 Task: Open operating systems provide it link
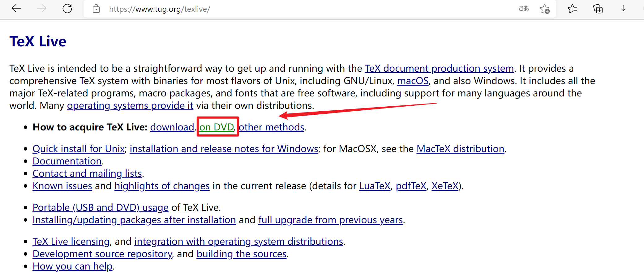[x=130, y=106]
